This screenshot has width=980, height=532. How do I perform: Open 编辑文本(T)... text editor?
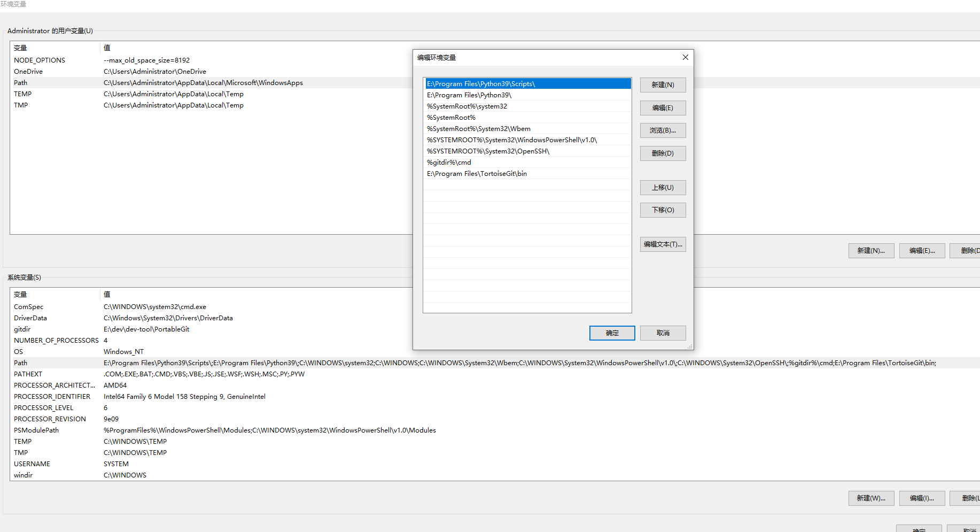(663, 244)
